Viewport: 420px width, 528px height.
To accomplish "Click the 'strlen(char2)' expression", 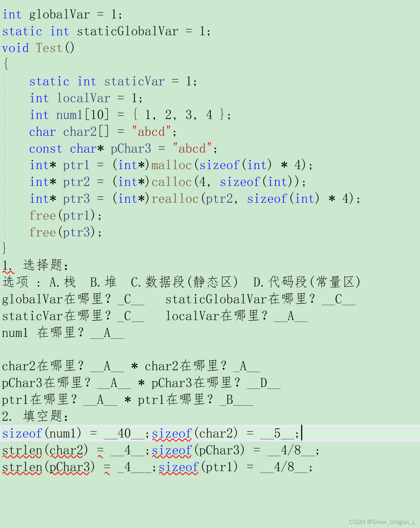I will coord(45,450).
